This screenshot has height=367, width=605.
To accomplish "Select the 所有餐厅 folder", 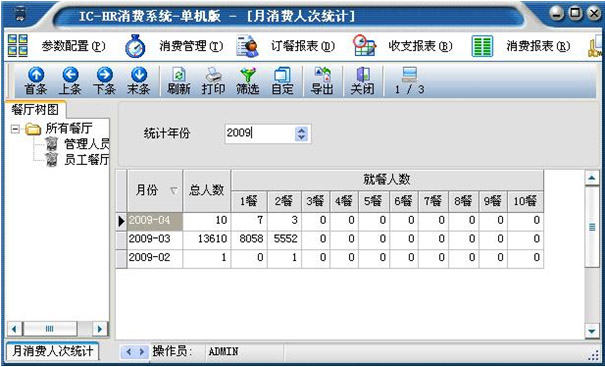I will coord(69,128).
